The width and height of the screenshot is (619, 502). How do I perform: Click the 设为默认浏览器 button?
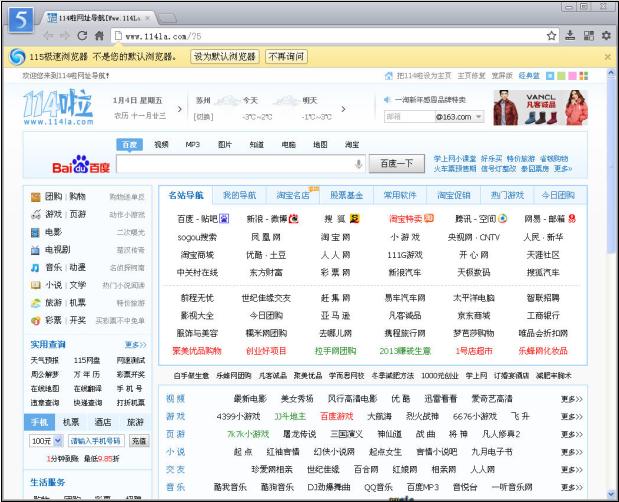(224, 57)
